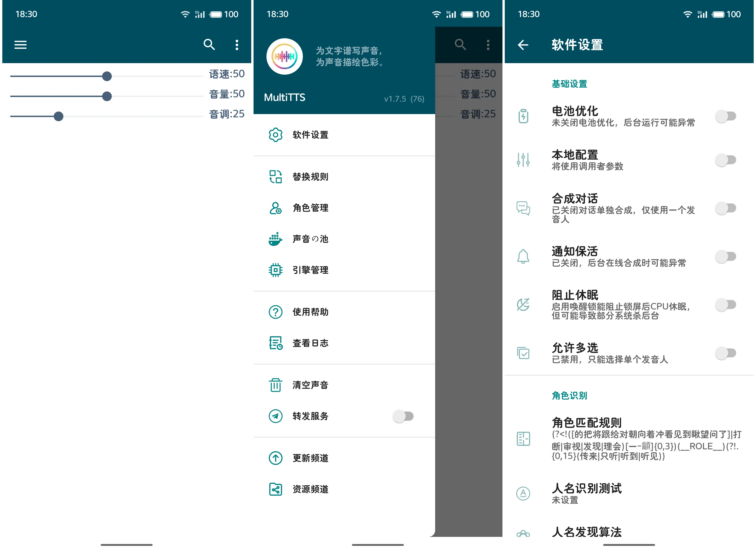The width and height of the screenshot is (756, 553).
Task: Click the 基础设置 section header
Action: click(569, 84)
